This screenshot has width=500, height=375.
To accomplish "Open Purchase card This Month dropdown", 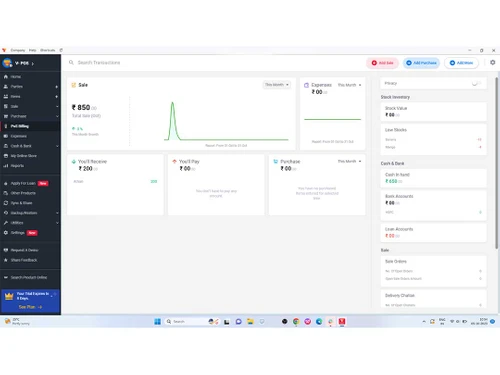I will tap(349, 161).
